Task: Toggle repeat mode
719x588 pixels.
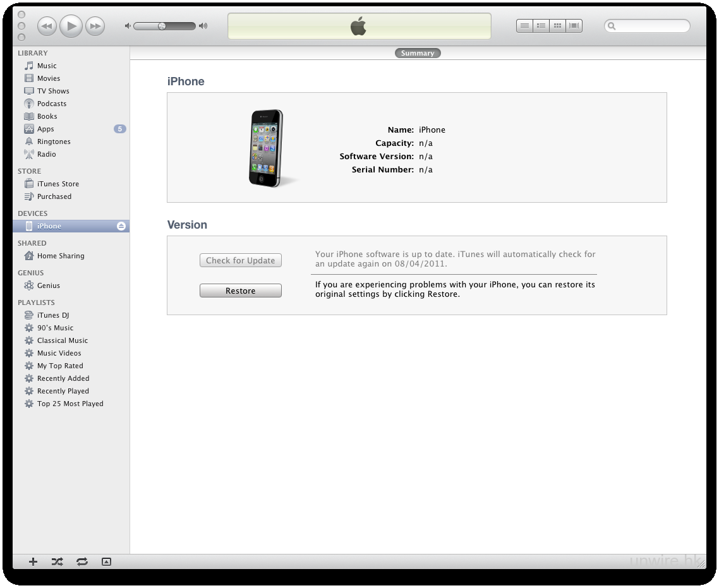Action: (82, 561)
